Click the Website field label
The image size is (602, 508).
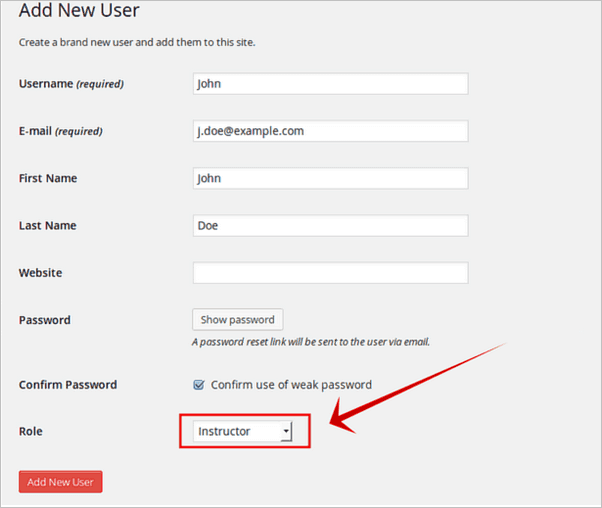coord(40,272)
